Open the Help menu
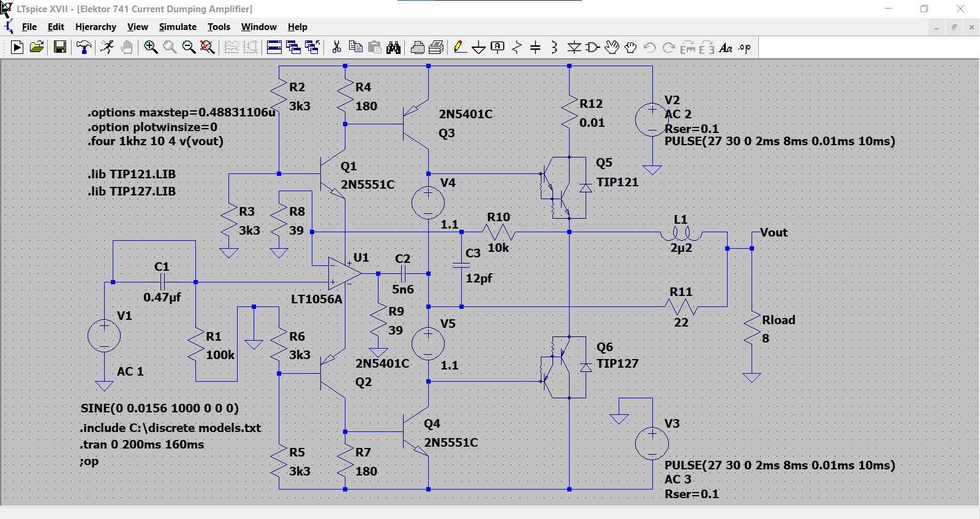The width and height of the screenshot is (980, 519). coord(298,27)
